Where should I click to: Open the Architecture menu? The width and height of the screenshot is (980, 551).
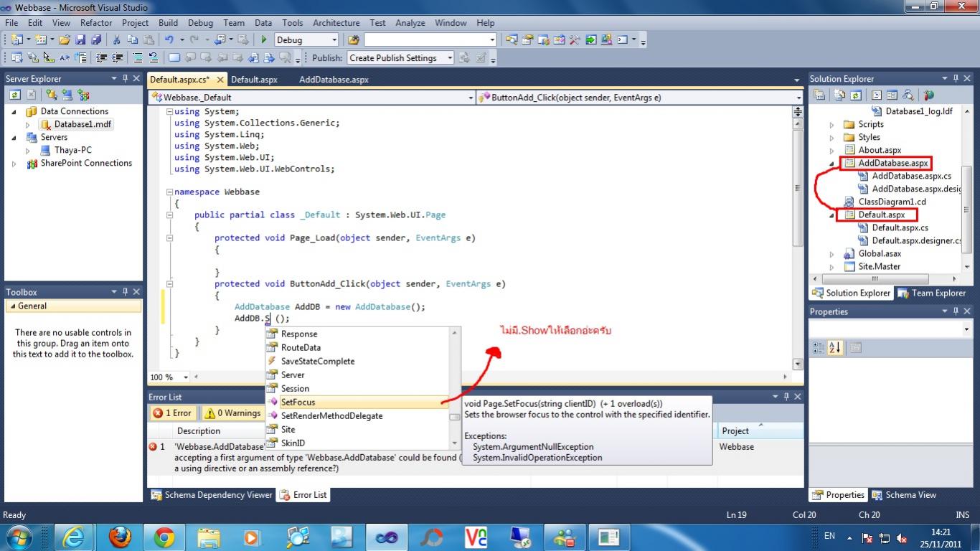(336, 23)
